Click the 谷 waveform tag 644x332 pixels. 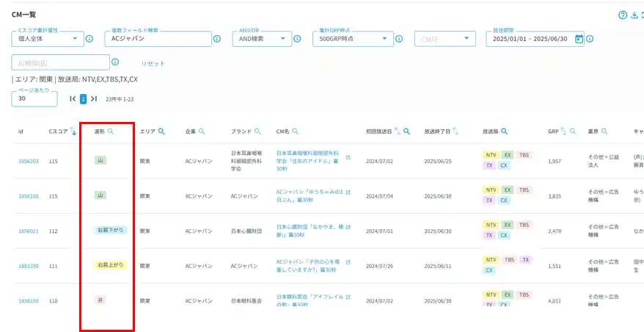coord(100,300)
